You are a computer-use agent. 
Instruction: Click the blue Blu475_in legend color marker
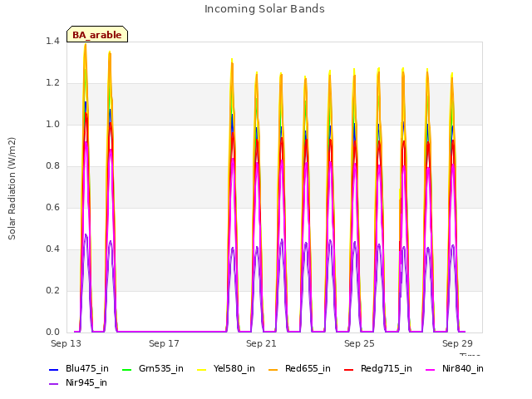tap(53, 369)
